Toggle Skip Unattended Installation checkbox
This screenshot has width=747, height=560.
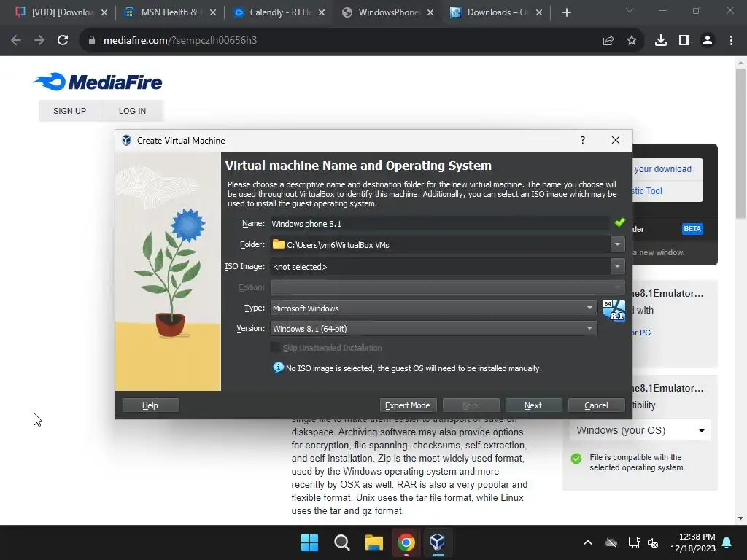(275, 348)
